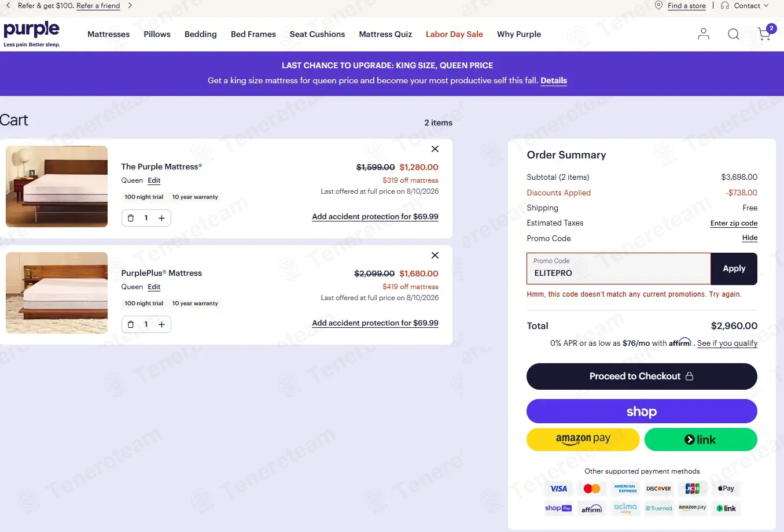The image size is (784, 532).
Task: Increase quantity of PurplePlus Mattress
Action: (x=161, y=324)
